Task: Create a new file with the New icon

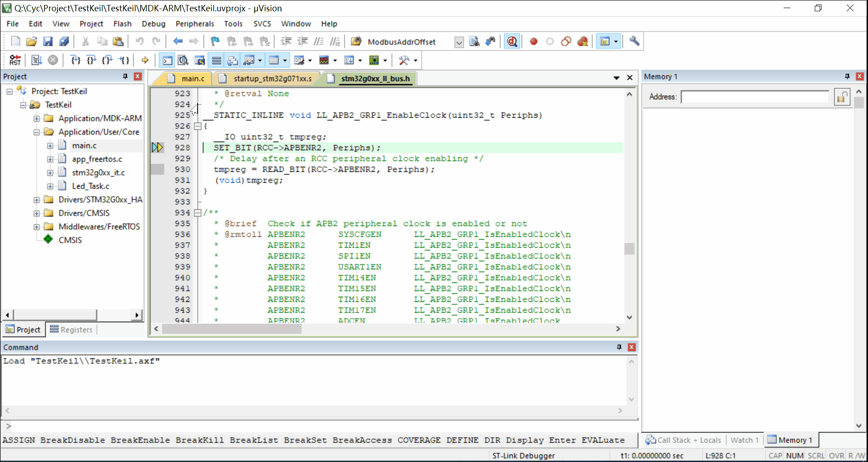Action: pyautogui.click(x=15, y=42)
